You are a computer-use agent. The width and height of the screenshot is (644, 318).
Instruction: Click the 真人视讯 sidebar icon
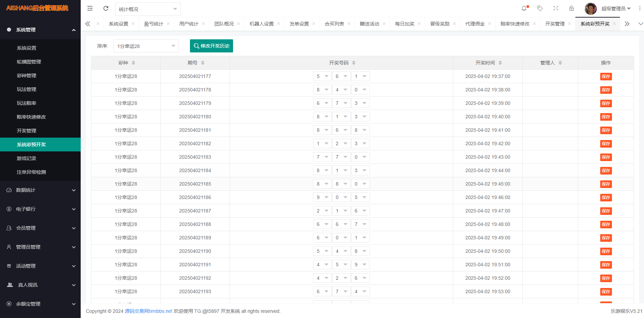coord(9,285)
